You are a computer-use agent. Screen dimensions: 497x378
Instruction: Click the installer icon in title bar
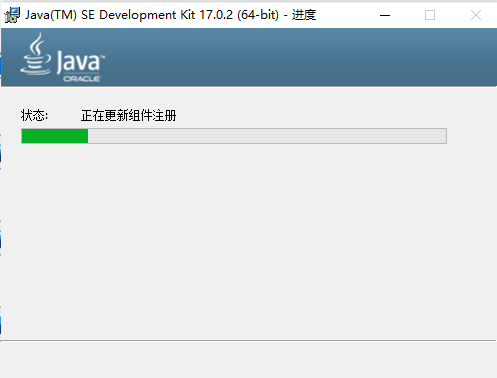pos(12,15)
